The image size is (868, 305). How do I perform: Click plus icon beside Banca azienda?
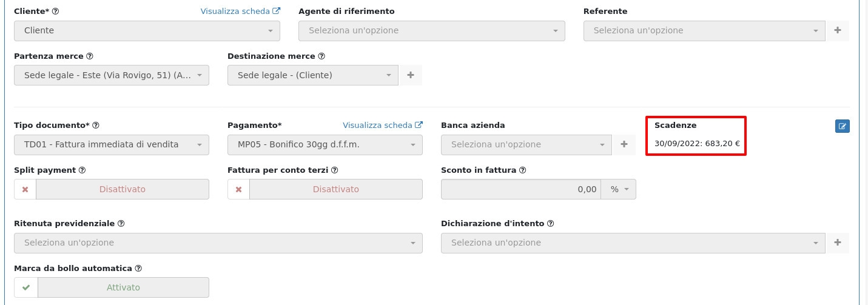point(624,144)
